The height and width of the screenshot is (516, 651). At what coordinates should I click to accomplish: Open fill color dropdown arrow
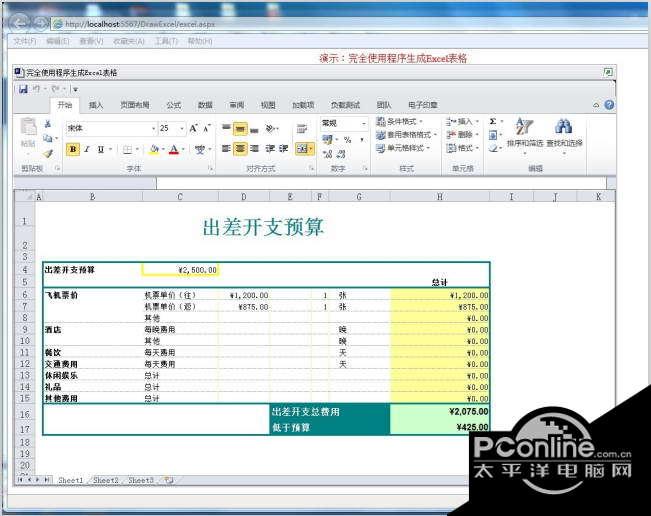coord(163,149)
